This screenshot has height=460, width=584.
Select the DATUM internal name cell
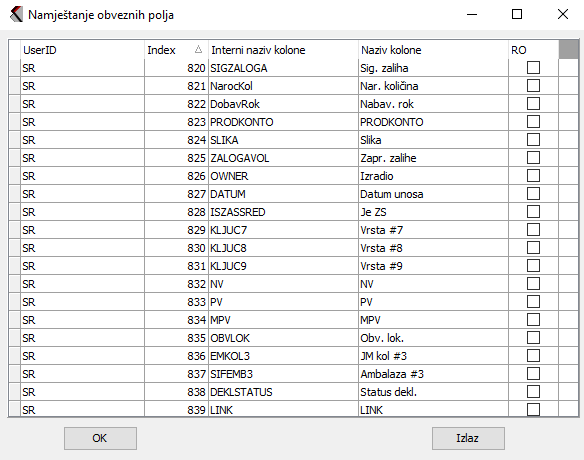point(283,194)
